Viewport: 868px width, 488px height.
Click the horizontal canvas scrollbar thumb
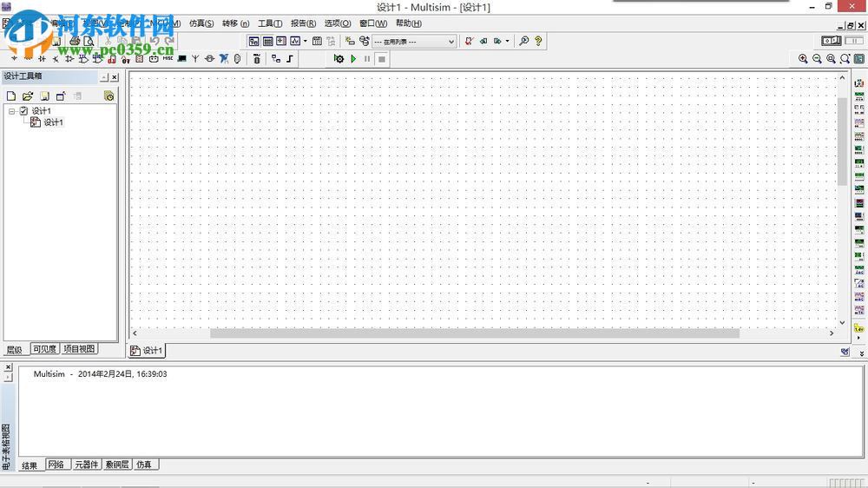coord(475,333)
